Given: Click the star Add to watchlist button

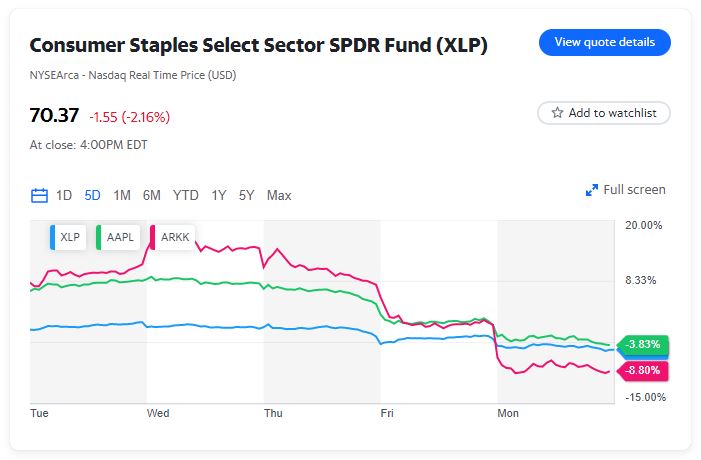Looking at the screenshot, I should point(603,113).
